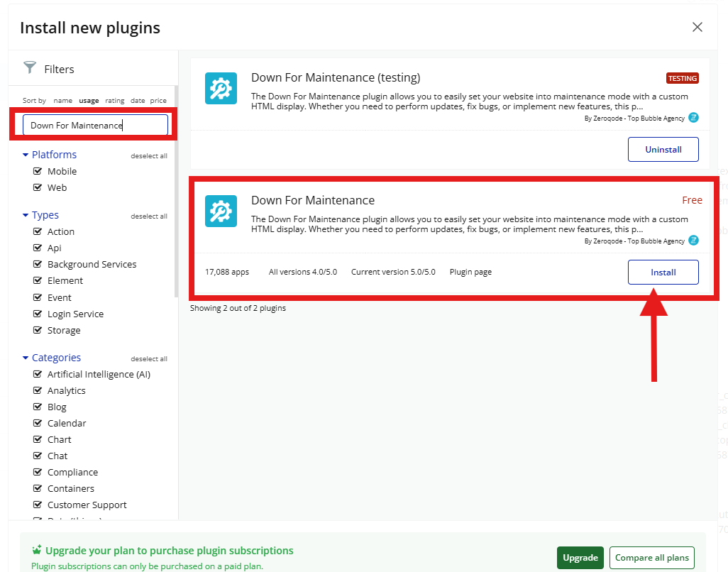Sort plugins by price
Screen dimensions: 728x572
pyautogui.click(x=158, y=100)
